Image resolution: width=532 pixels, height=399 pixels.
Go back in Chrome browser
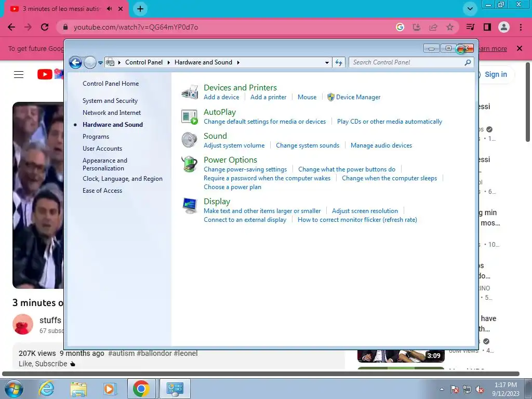pyautogui.click(x=11, y=27)
